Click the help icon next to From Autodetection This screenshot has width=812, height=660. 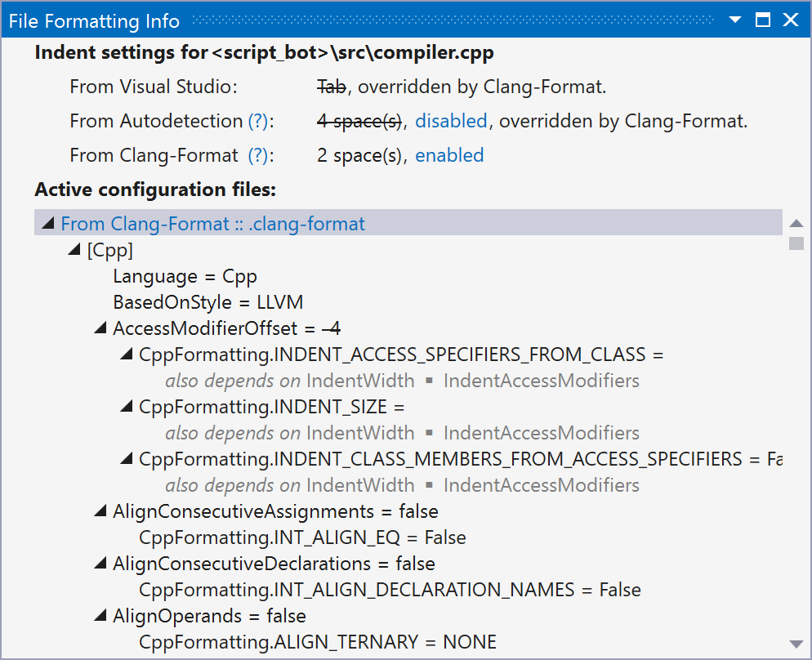(260, 120)
